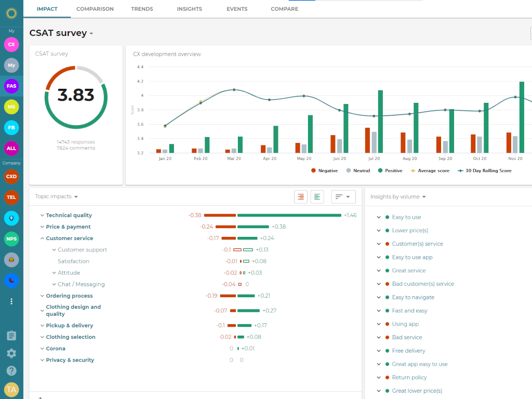Viewport: 532px width, 399px height.
Task: Open the TA user profile avatar
Action: tap(11, 390)
